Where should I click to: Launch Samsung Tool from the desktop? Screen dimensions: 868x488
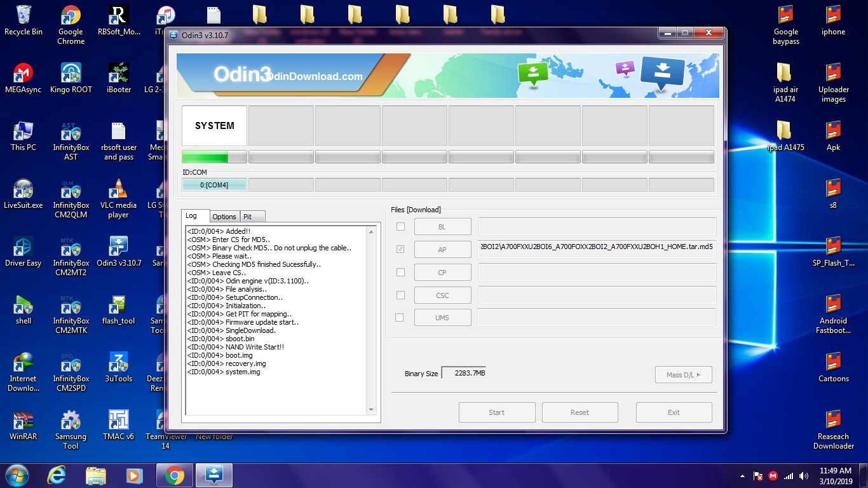[x=71, y=430]
